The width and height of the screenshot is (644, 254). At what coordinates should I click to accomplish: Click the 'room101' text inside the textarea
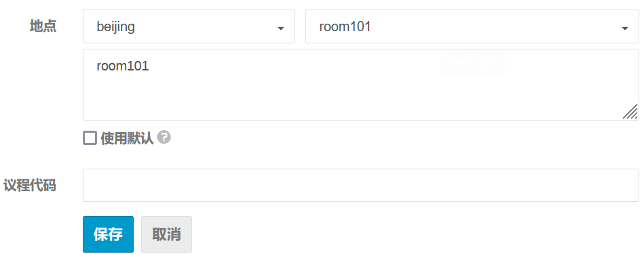point(122,66)
